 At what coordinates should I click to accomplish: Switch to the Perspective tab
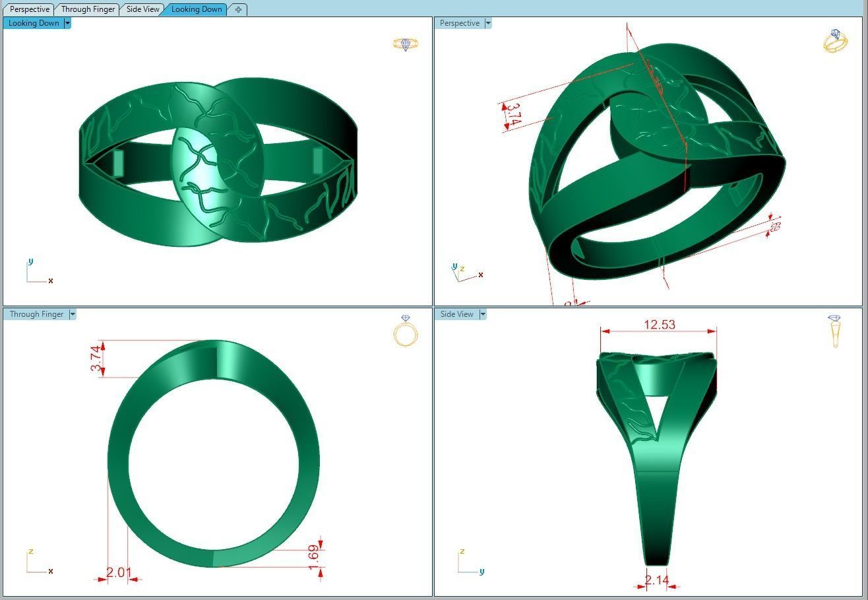(30, 9)
